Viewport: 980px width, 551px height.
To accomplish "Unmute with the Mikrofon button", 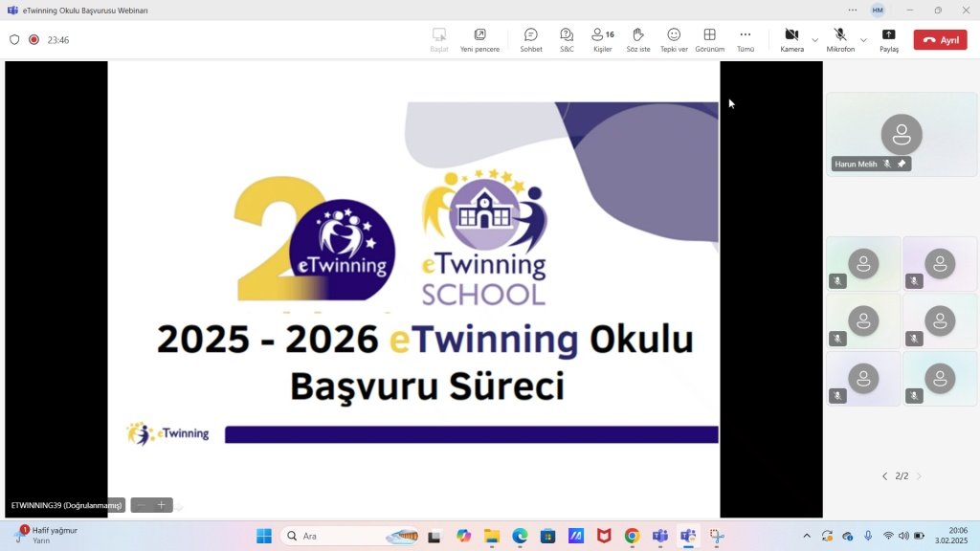I will (840, 40).
